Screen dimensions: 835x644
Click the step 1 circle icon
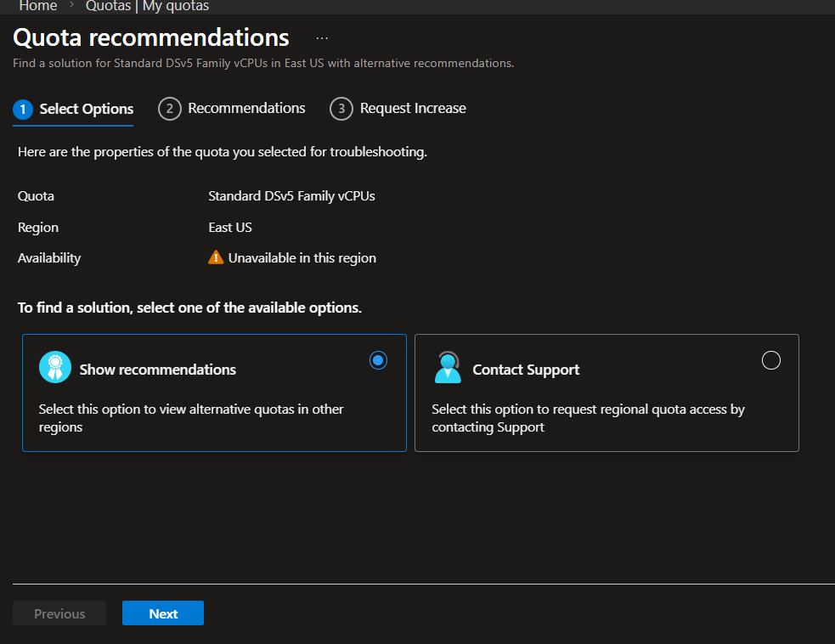(23, 109)
